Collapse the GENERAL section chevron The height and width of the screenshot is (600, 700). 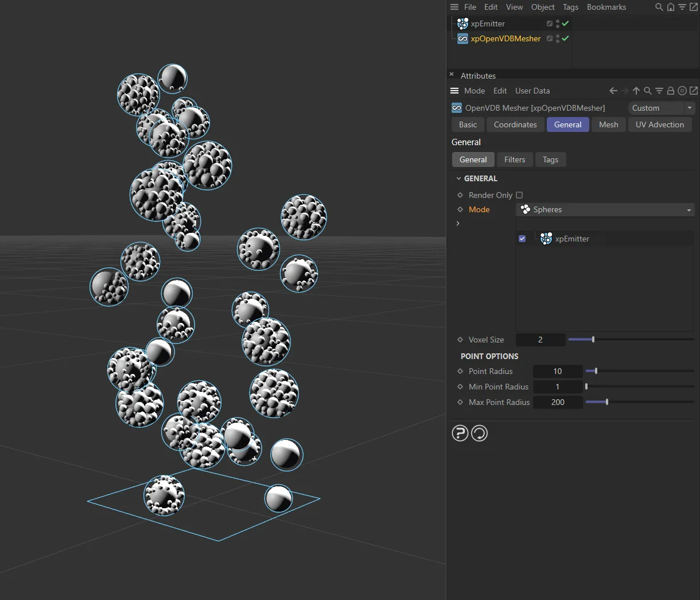coord(458,178)
